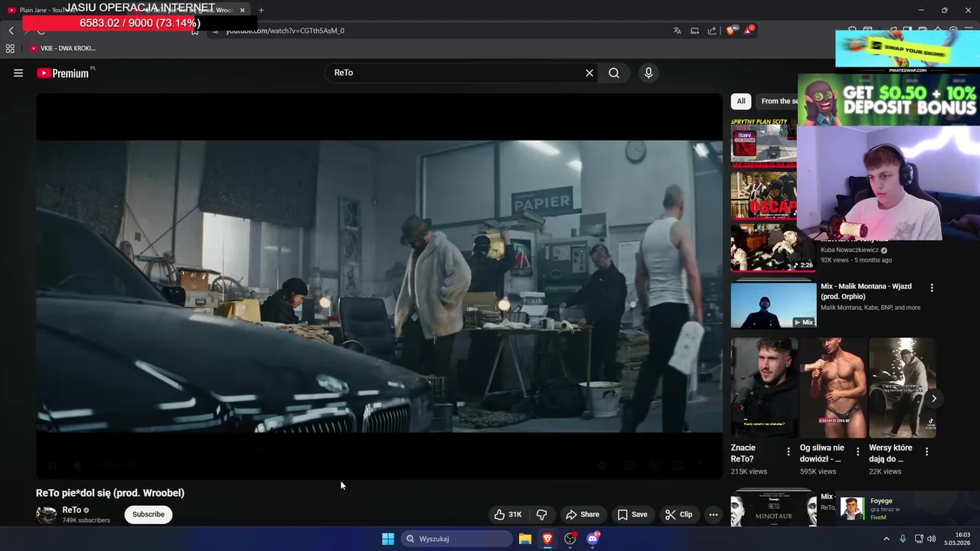Click the video title 'ReTo pie*dol się'

tap(110, 493)
